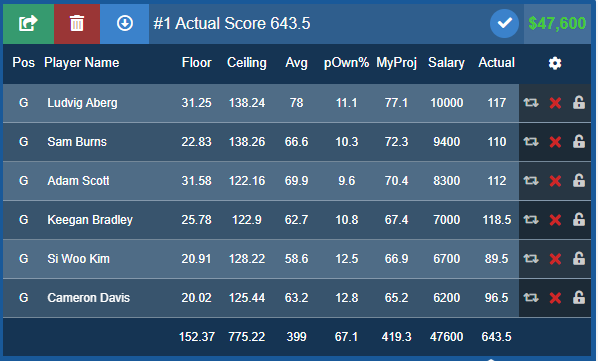Image resolution: width=598 pixels, height=361 pixels.
Task: Click Keegan Bradley's actual 118.5
Action: pyautogui.click(x=497, y=220)
